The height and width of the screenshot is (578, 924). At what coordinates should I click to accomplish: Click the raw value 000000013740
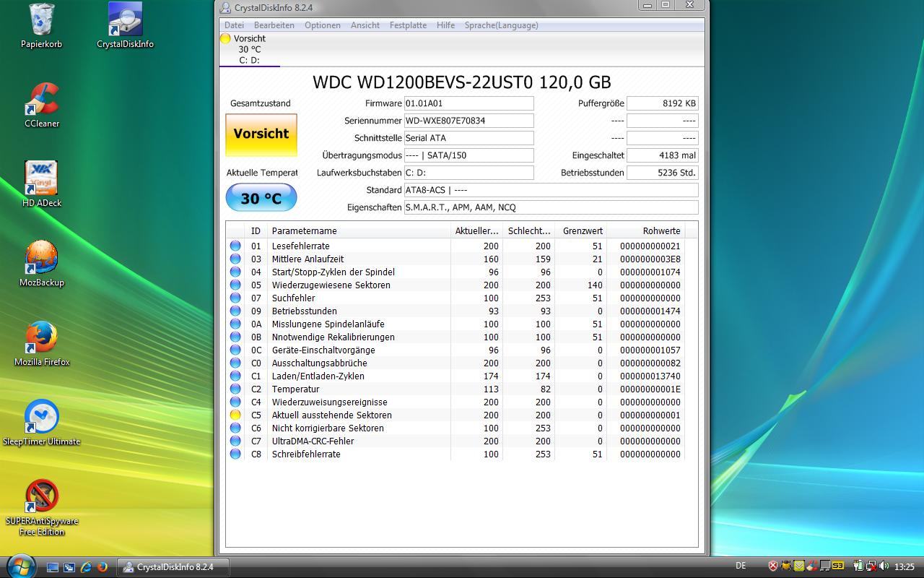(x=650, y=376)
